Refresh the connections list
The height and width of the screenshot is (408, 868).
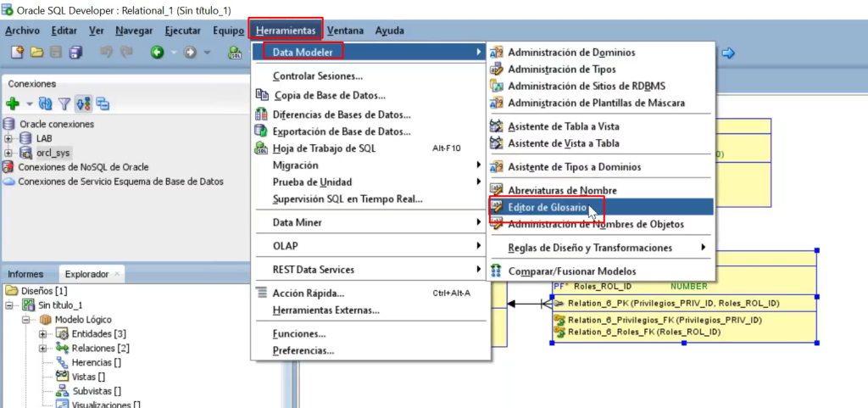[46, 103]
